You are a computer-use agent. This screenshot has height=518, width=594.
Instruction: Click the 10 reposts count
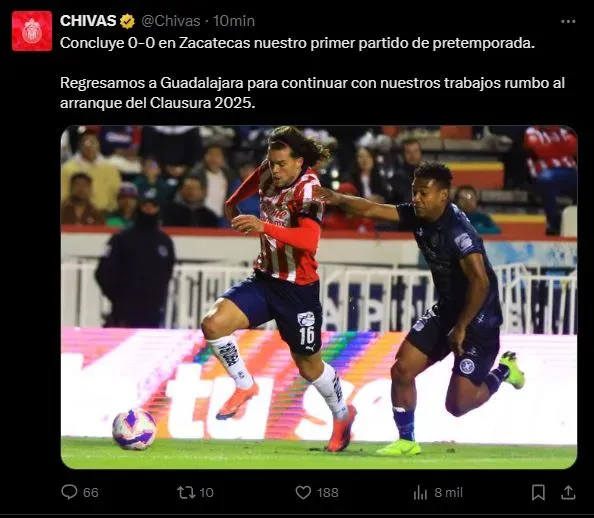pos(206,493)
